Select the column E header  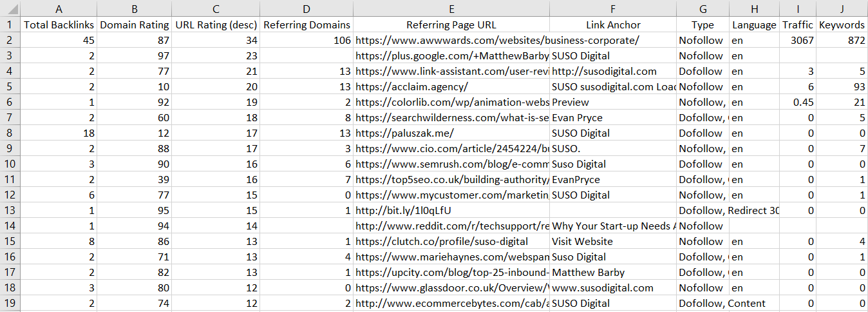[451, 8]
